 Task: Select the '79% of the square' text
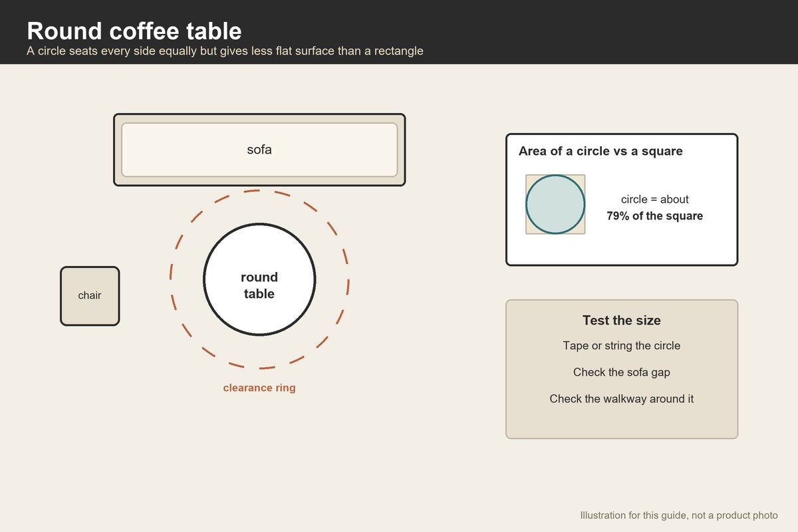[x=655, y=216]
